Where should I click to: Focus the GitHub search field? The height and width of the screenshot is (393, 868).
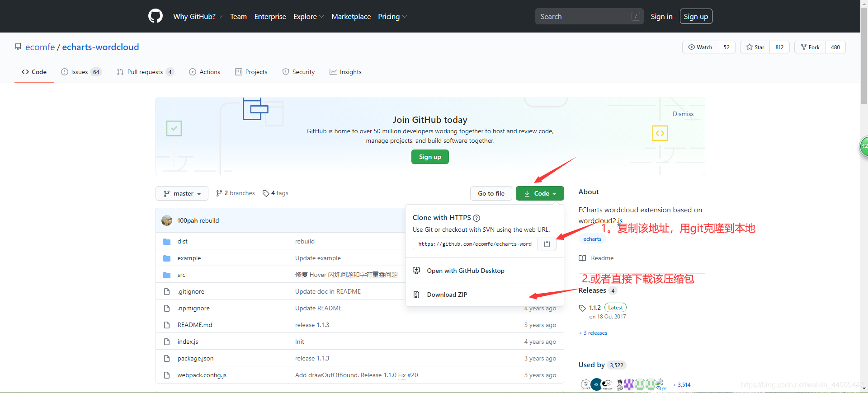click(589, 16)
